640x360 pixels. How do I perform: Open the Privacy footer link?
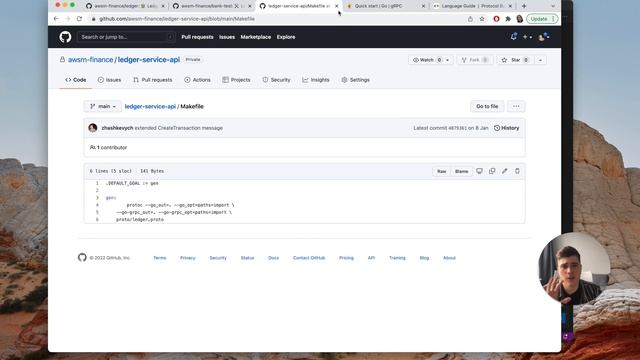click(x=188, y=258)
